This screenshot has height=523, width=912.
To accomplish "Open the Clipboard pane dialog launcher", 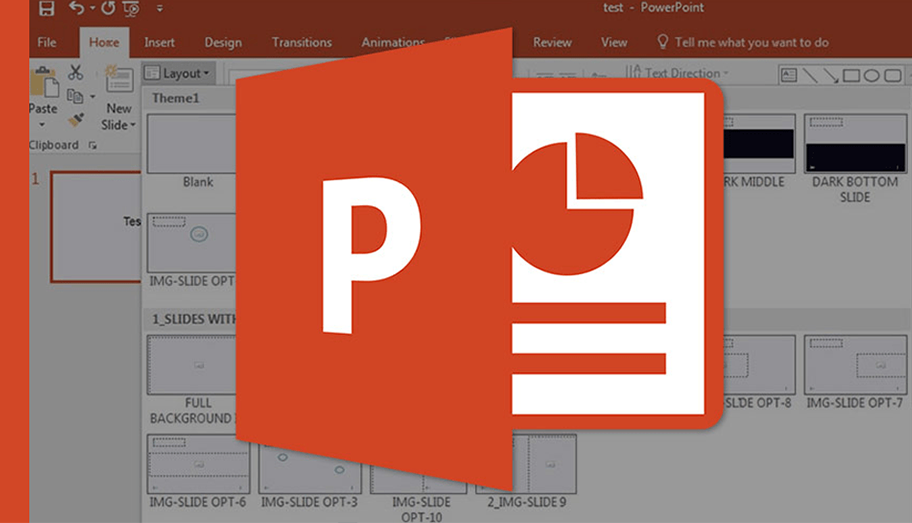I will (92, 145).
